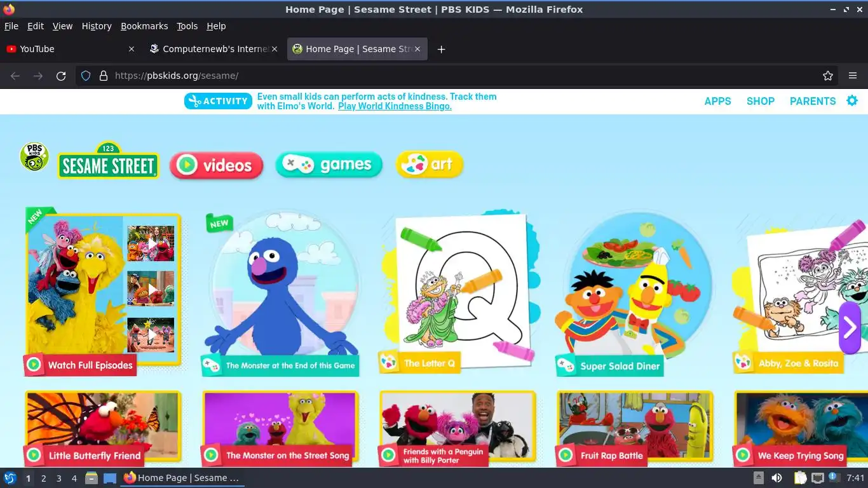Click the network tray icon
The height and width of the screenshot is (488, 868).
coord(818,478)
